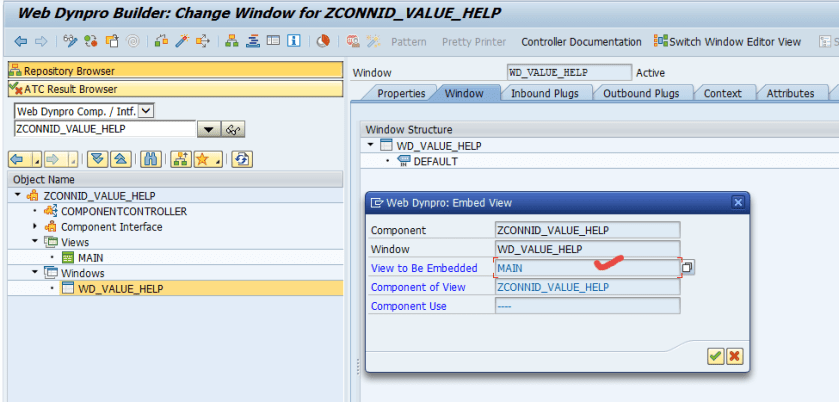The width and height of the screenshot is (839, 402).
Task: Click the binoculars Find icon
Action: click(151, 159)
